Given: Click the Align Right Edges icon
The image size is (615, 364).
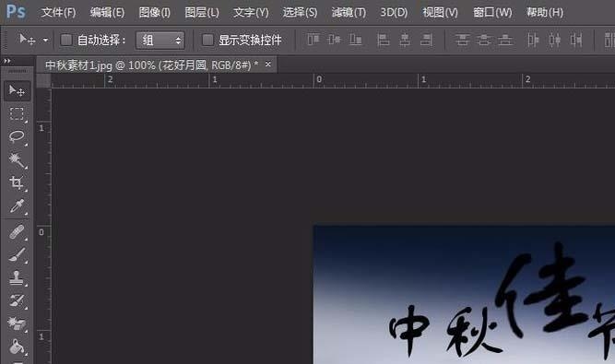Looking at the screenshot, I should [x=426, y=40].
